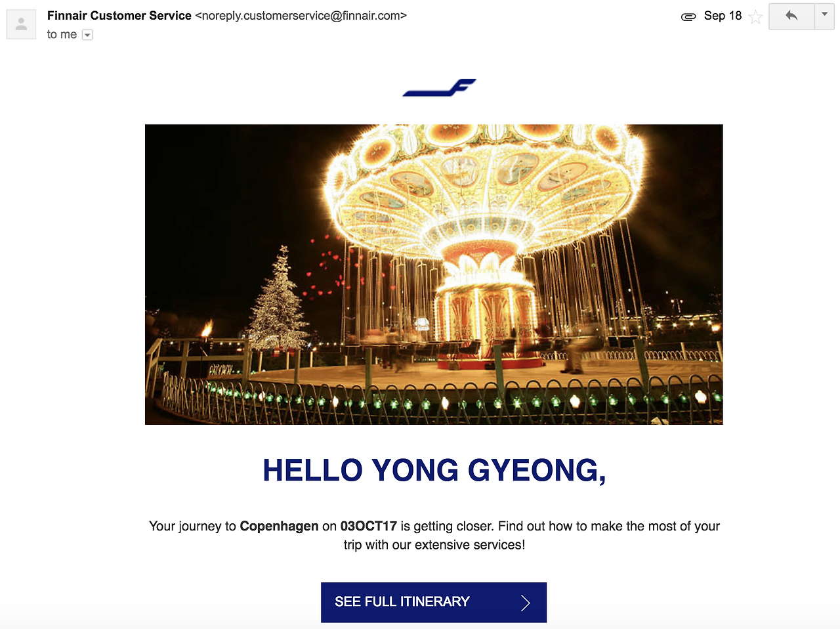Click the "to me" recipient text
This screenshot has width=840, height=629.
coord(62,34)
